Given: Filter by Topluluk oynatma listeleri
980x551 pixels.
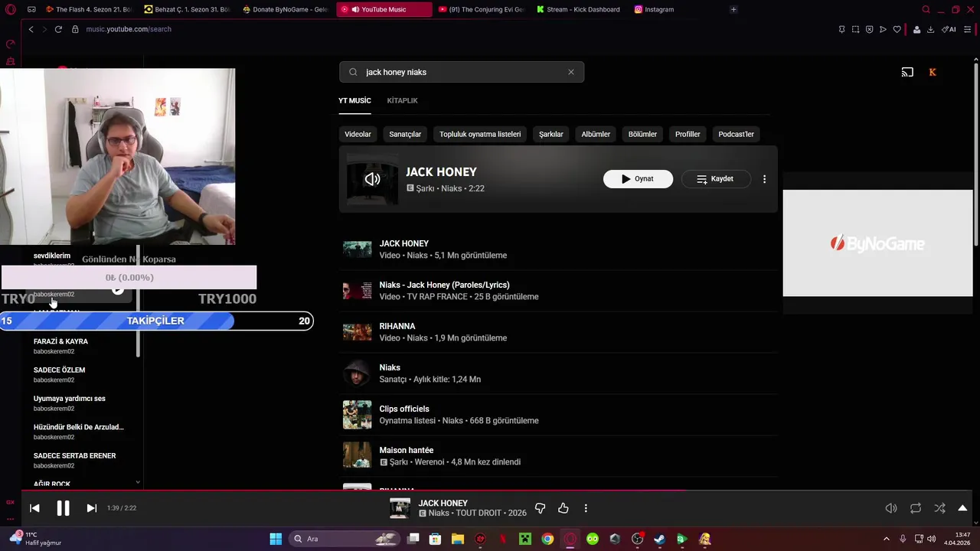Looking at the screenshot, I should pyautogui.click(x=480, y=134).
